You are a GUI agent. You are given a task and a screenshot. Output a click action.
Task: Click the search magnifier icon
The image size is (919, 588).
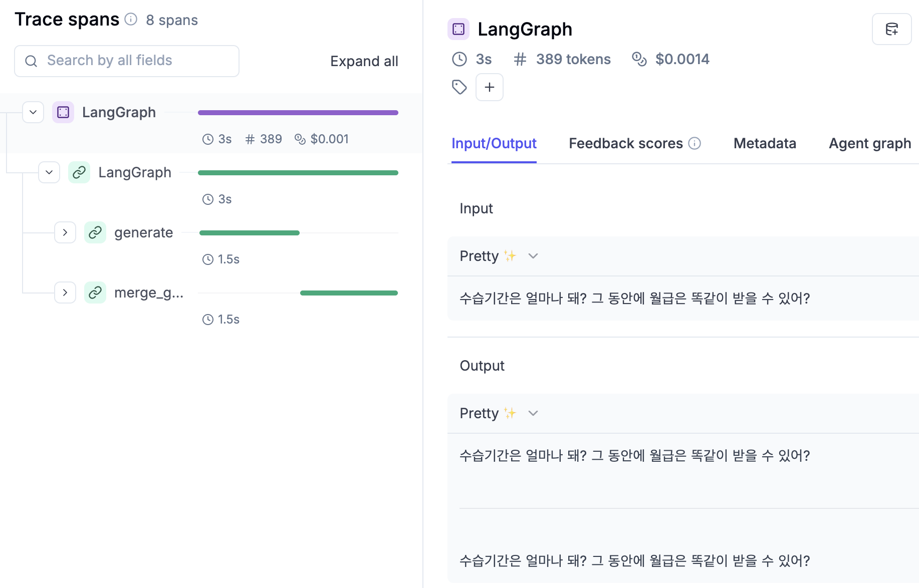(31, 61)
